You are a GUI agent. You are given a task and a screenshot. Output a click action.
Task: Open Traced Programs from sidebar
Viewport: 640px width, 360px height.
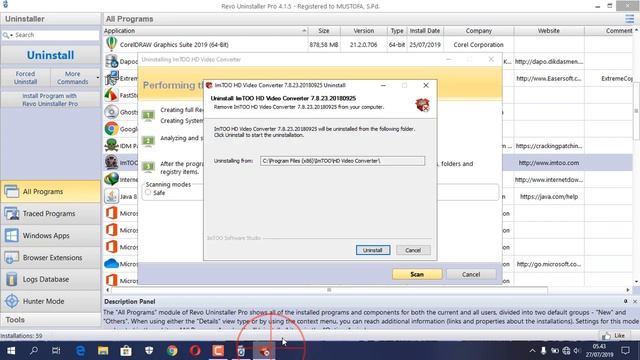tap(50, 213)
